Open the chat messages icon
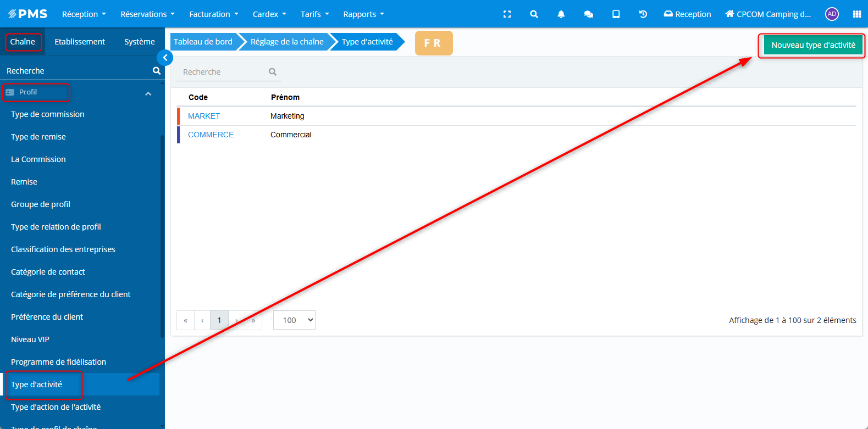868x429 pixels. click(588, 14)
